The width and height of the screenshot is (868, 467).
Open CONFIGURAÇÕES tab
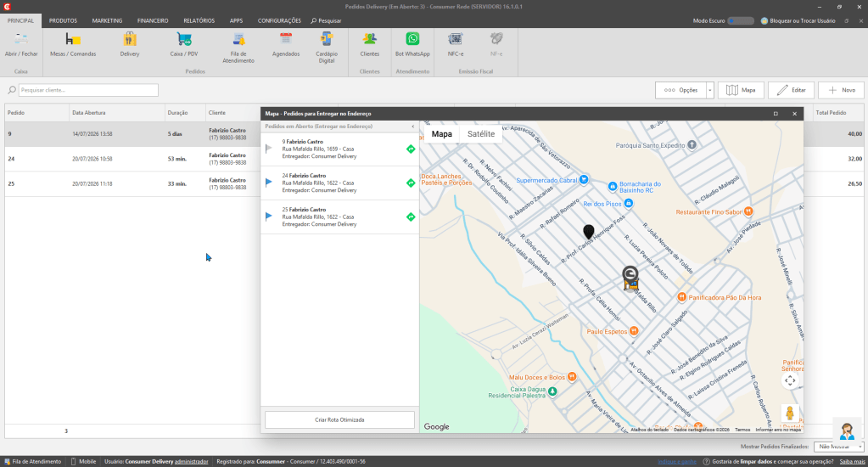click(279, 20)
